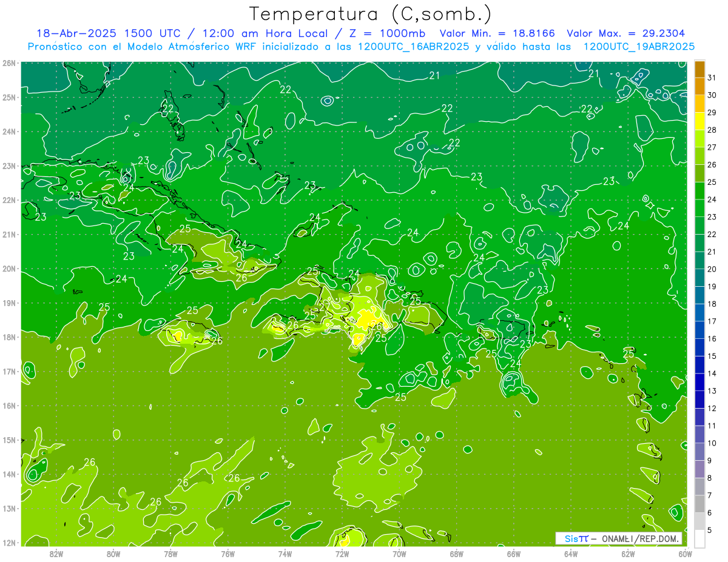Click the color bar label "27"
This screenshot has height=562, width=728.
[712, 147]
